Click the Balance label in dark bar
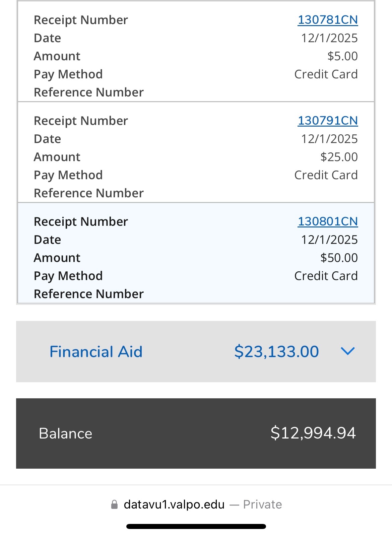 pyautogui.click(x=65, y=433)
